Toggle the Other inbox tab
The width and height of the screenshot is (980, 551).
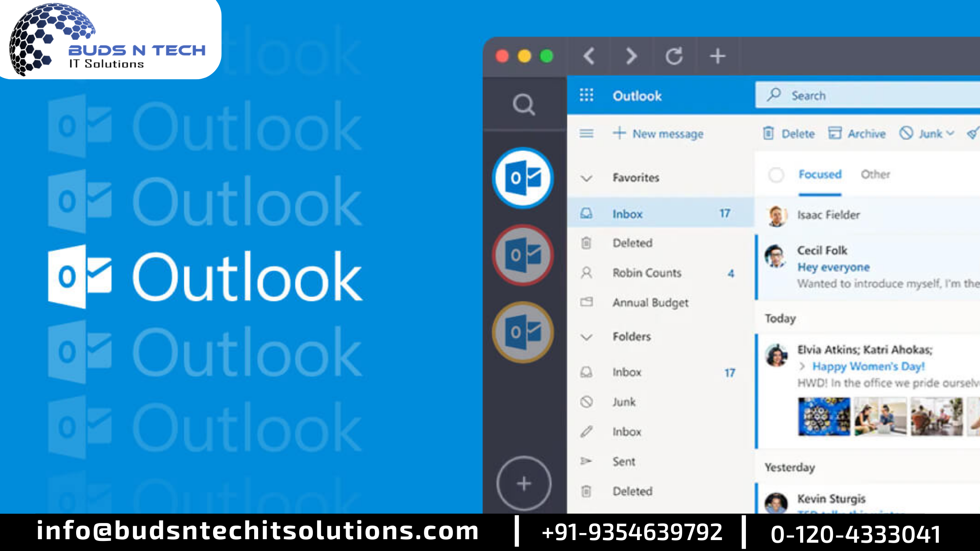coord(876,174)
